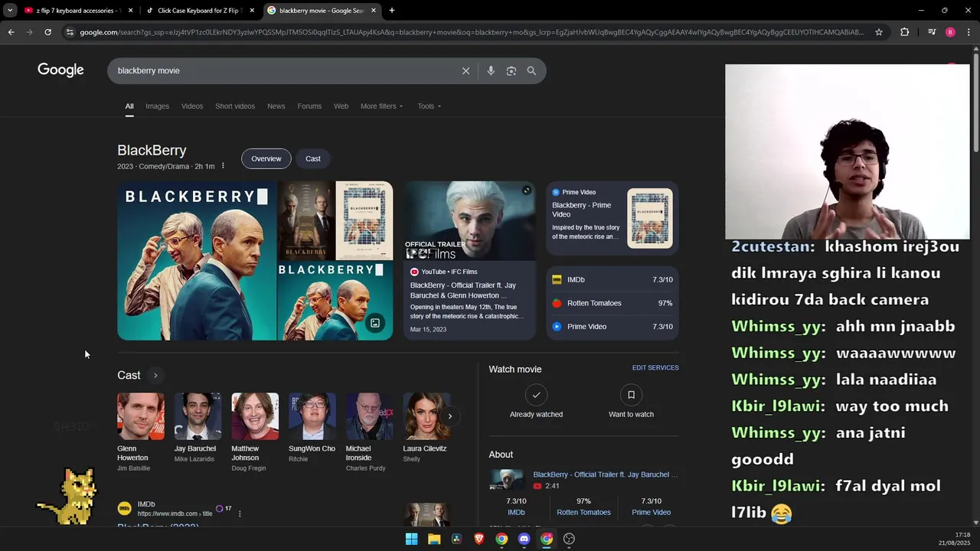This screenshot has width=980, height=551.
Task: Open Windows Start menu
Action: 411,539
